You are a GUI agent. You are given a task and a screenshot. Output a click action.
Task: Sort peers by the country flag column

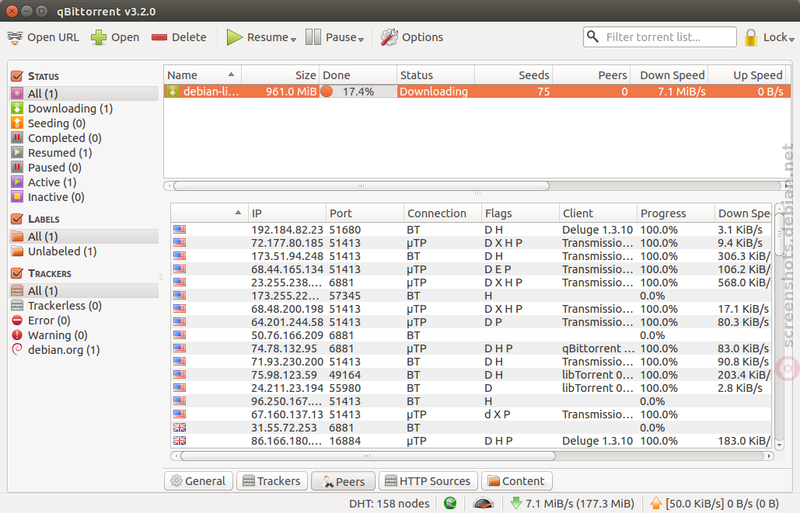(x=210, y=213)
